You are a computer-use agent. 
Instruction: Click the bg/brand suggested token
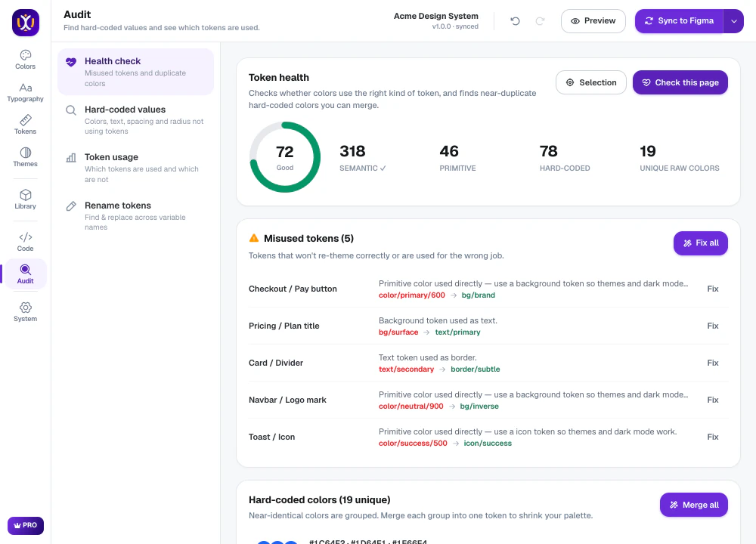click(x=479, y=295)
